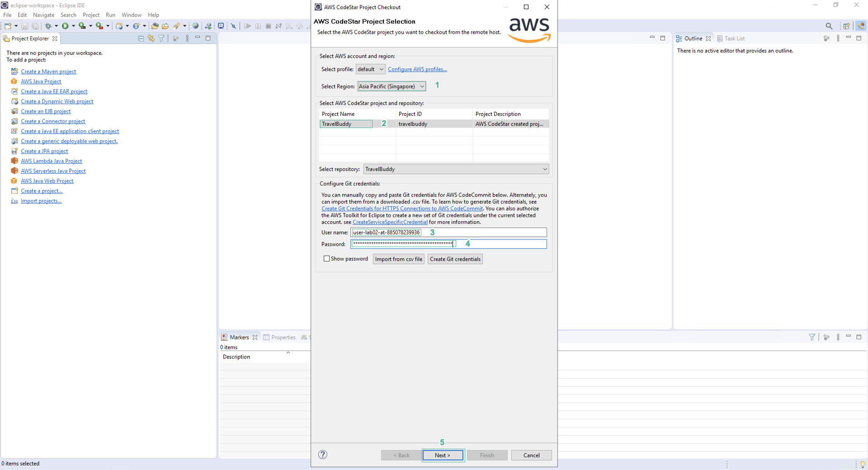Click the Coverage run icon
The image size is (868, 470).
point(82,26)
